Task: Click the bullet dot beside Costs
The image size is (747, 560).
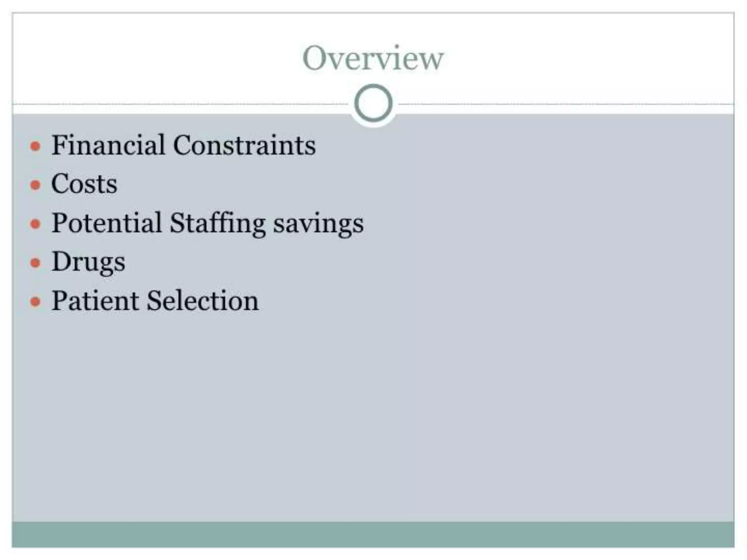Action: pyautogui.click(x=35, y=185)
